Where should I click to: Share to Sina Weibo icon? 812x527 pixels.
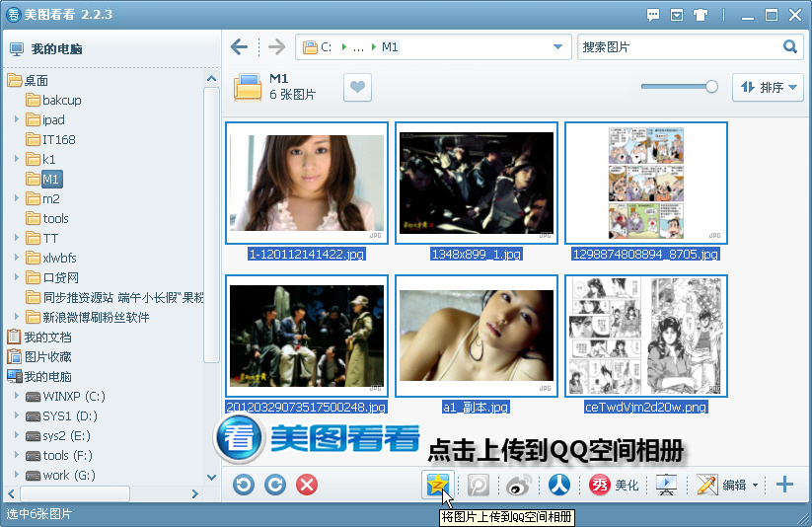point(519,485)
